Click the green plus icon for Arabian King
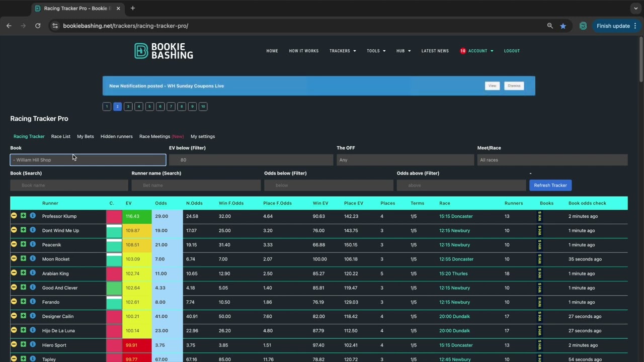This screenshot has height=362, width=644. 23,273
